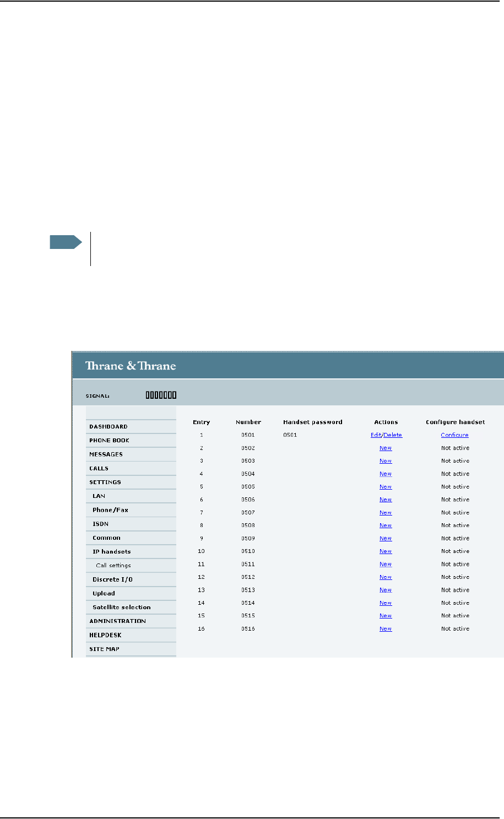Click New link for number 0505
504x819 pixels.
point(386,487)
